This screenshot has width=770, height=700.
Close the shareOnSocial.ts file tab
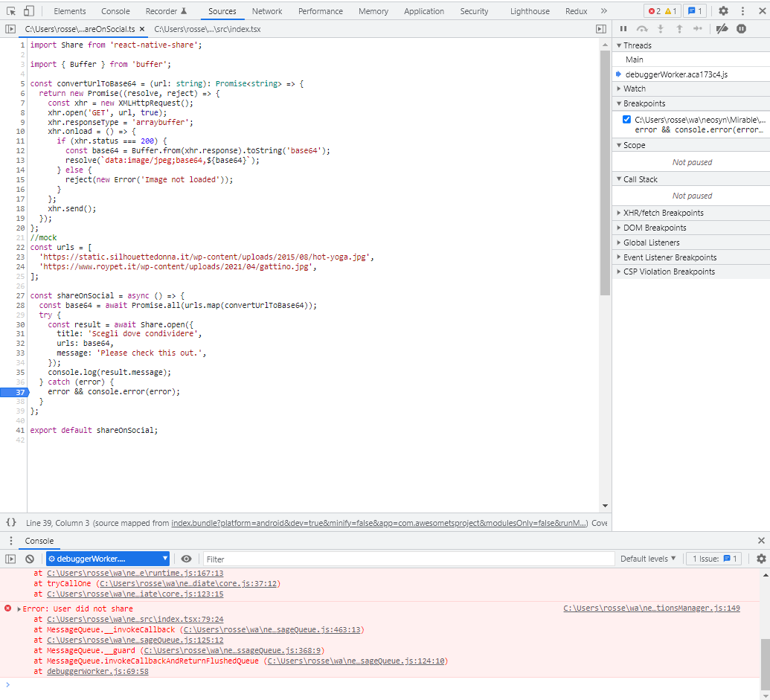[142, 29]
